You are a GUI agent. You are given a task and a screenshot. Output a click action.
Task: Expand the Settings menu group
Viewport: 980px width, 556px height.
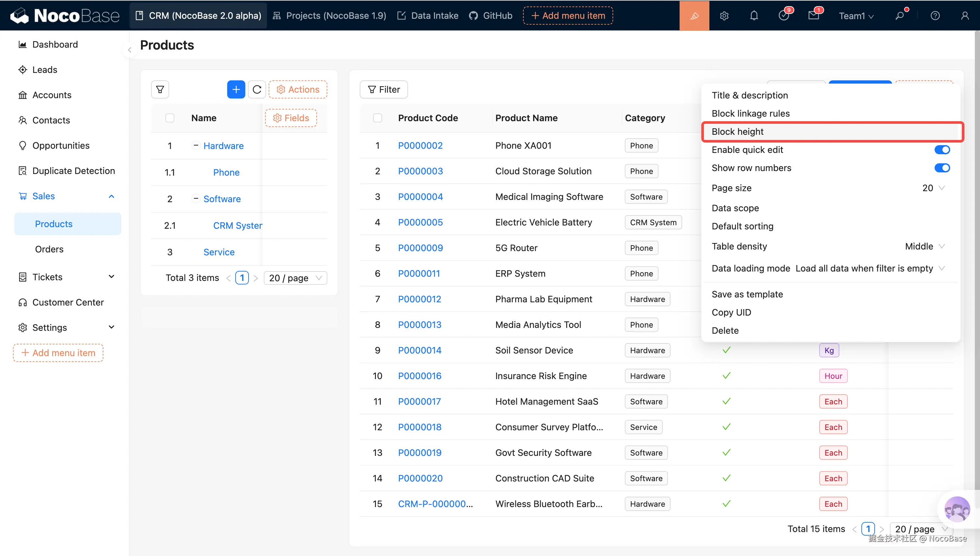111,327
